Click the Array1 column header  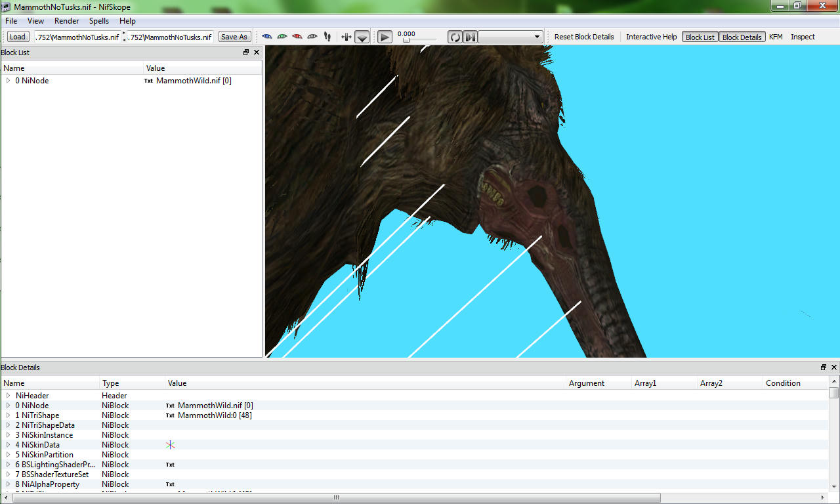[664, 383]
